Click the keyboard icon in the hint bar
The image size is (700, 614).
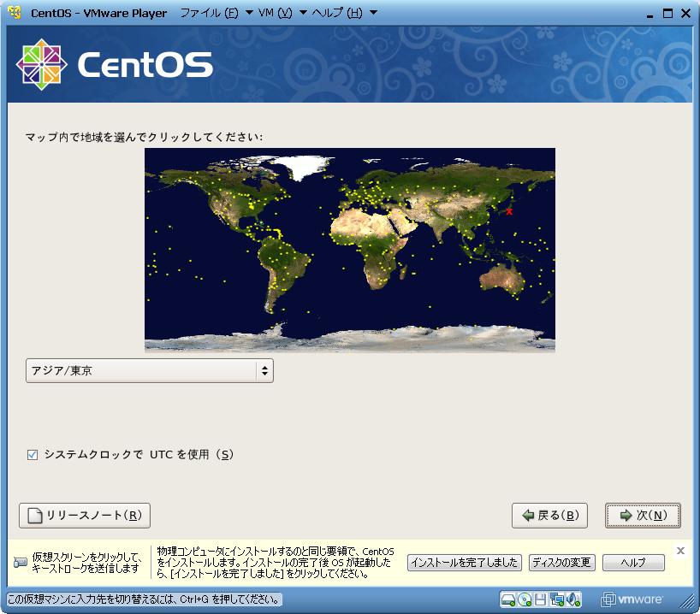coord(21,563)
